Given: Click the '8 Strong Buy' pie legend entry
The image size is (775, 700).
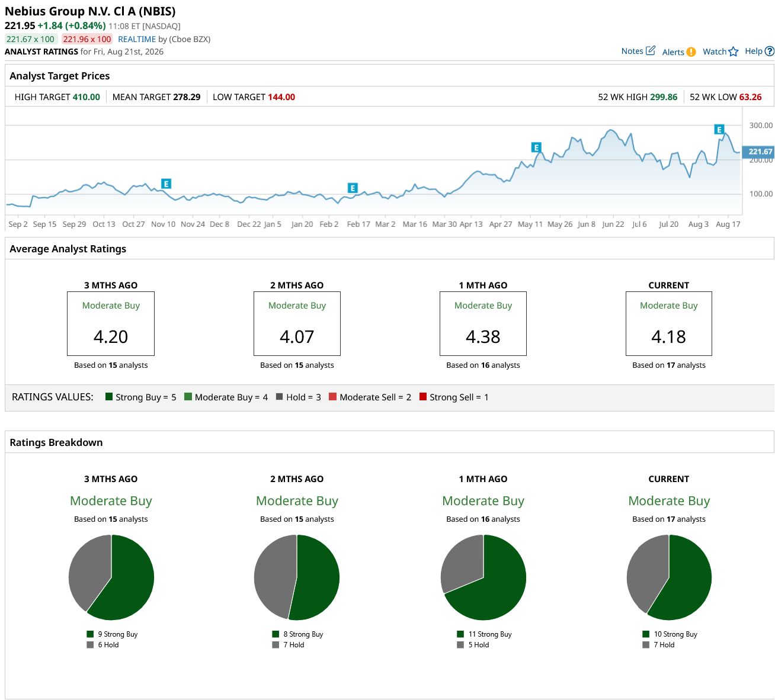Looking at the screenshot, I should 297,634.
